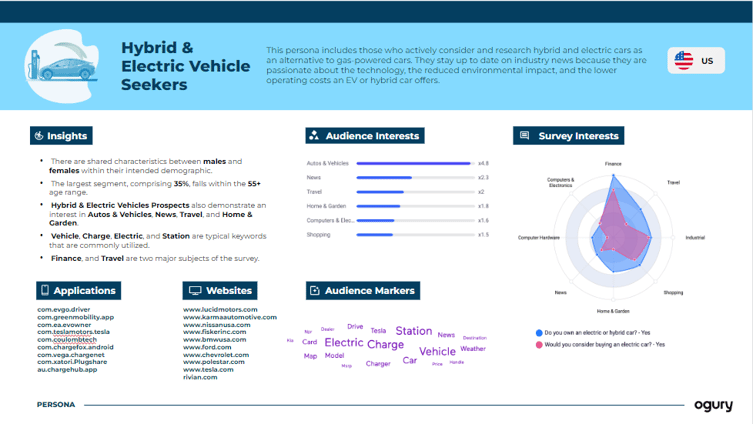The height and width of the screenshot is (424, 753).
Task: Open the www.lucidmotors.com link
Action: pos(220,310)
